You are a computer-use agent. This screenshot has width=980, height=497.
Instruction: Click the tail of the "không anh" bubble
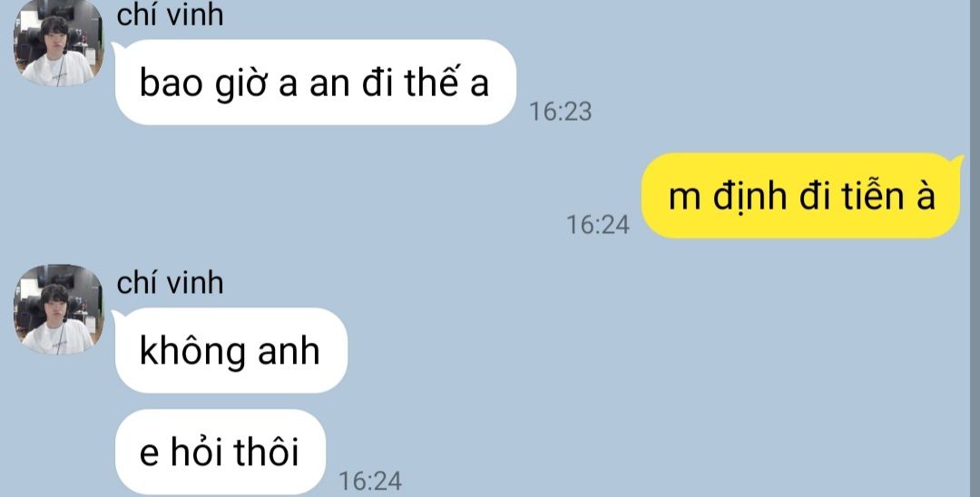(x=119, y=315)
